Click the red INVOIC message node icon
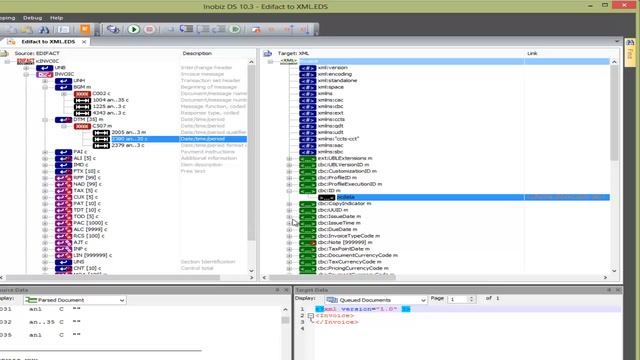The image size is (640, 360). click(44, 74)
